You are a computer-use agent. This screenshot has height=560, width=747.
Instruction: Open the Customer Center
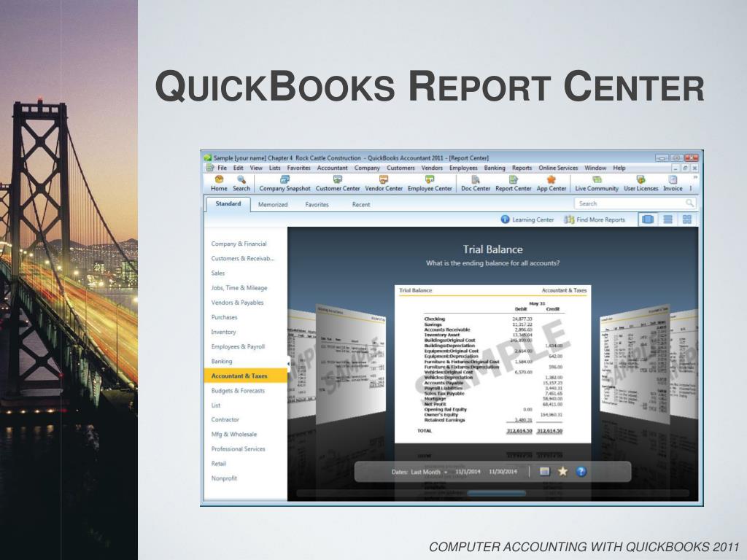(x=337, y=183)
